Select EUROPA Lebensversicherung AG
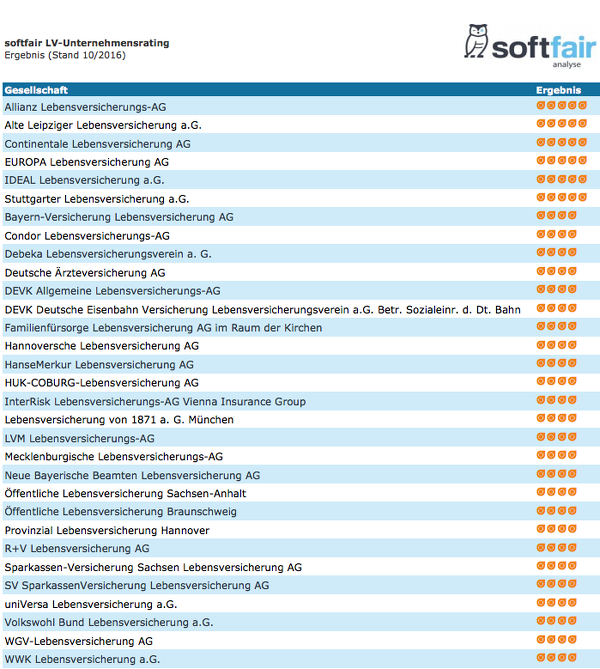 87,162
